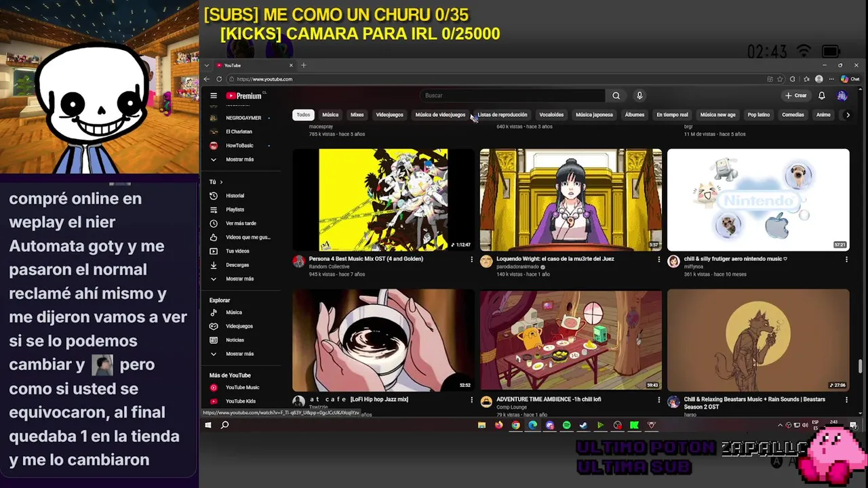This screenshot has width=868, height=488.
Task: Click the Crear button
Action: (796, 96)
